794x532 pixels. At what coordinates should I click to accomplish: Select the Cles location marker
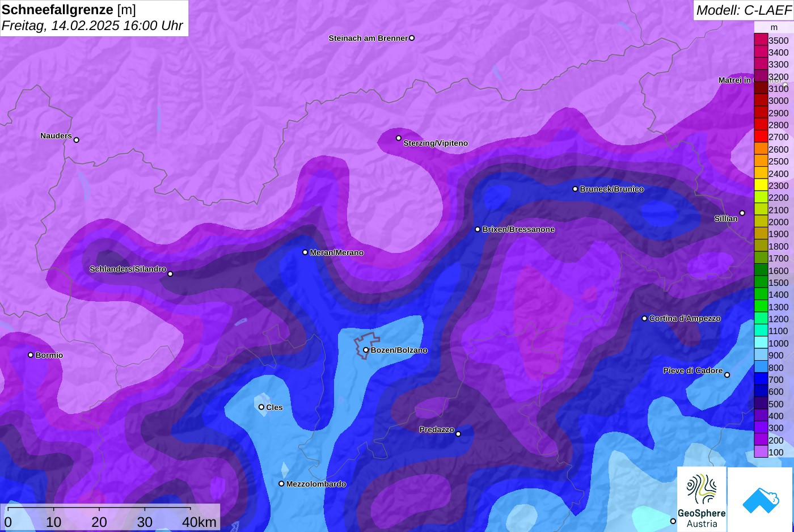click(261, 407)
